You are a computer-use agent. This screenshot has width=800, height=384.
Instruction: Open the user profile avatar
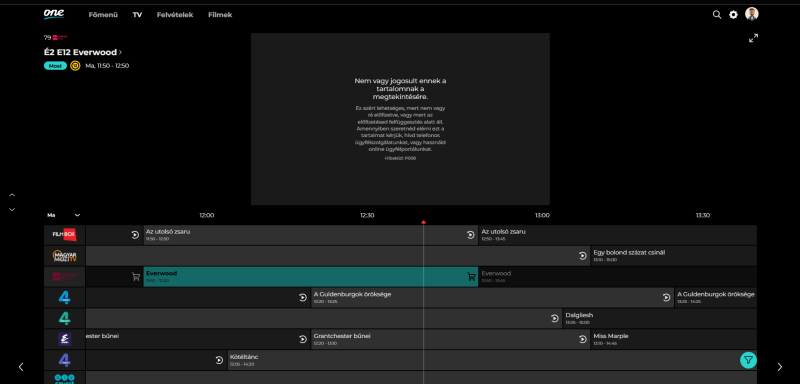[752, 14]
